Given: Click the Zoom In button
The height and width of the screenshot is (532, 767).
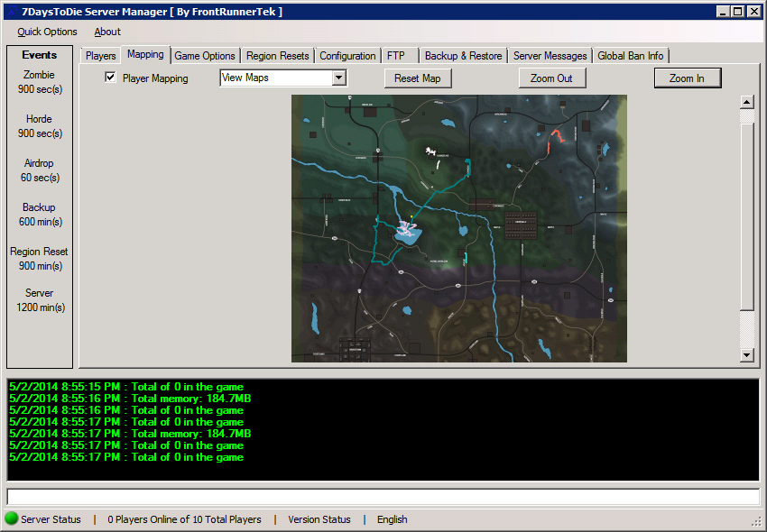Looking at the screenshot, I should pos(688,78).
